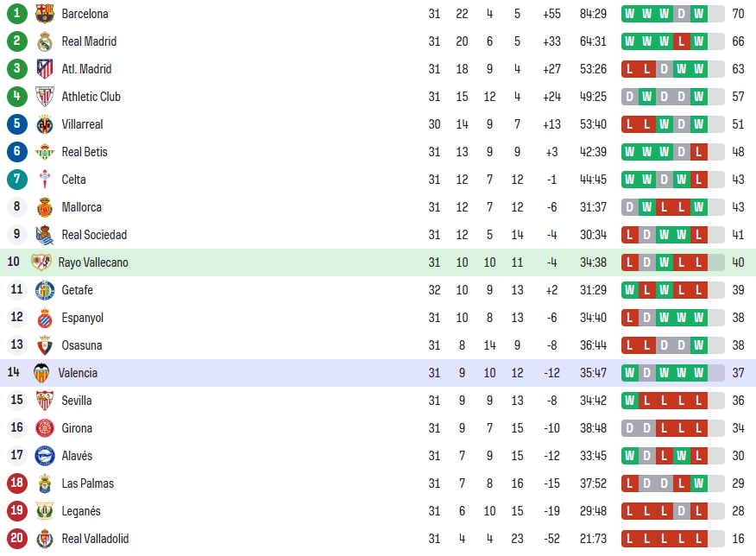Click the green rank 1 badge
This screenshot has height=556, width=756.
click(17, 14)
